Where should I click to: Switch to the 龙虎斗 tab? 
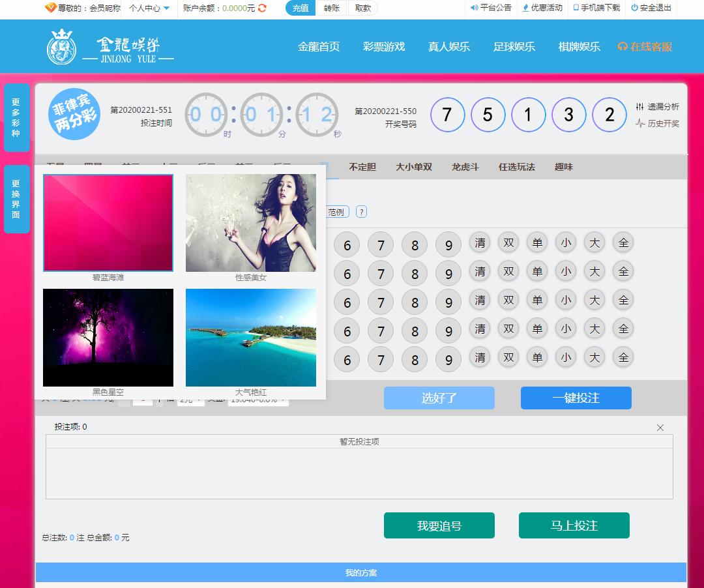tap(465, 167)
